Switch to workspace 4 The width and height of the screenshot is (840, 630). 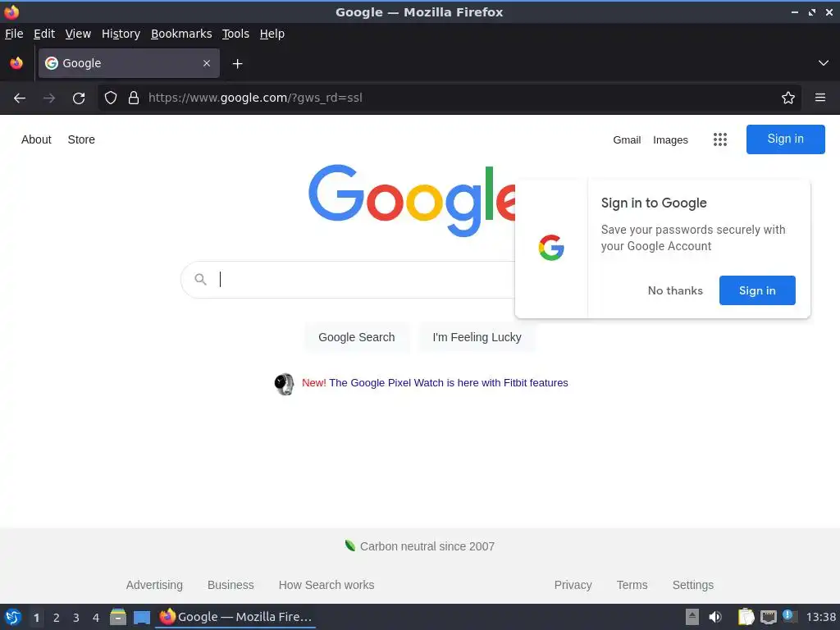pyautogui.click(x=96, y=618)
